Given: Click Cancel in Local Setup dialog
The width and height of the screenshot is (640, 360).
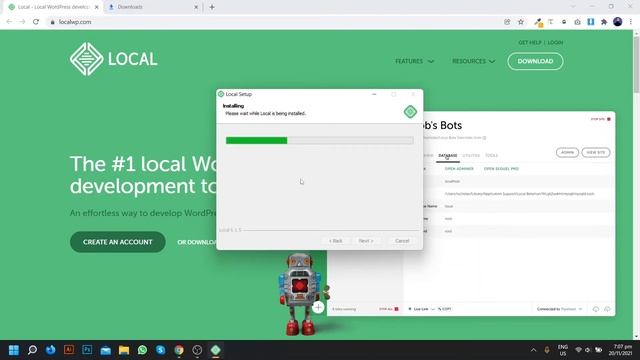Looking at the screenshot, I should point(402,241).
